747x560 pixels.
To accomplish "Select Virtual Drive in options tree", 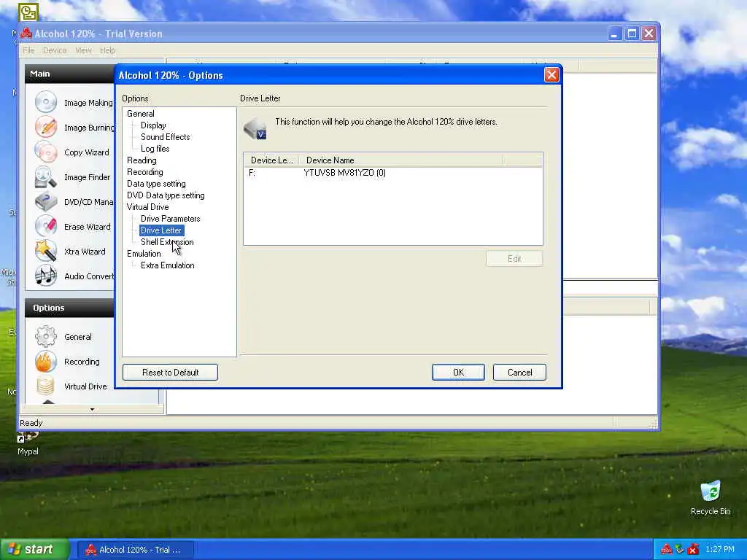I will coord(147,207).
